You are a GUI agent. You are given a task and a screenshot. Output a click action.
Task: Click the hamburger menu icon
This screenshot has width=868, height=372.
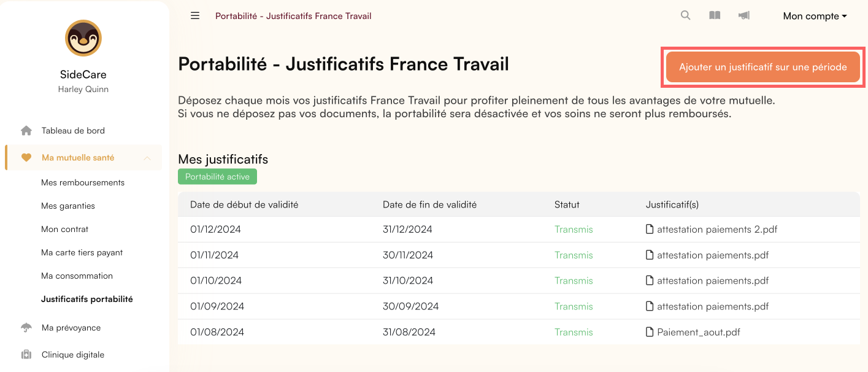(195, 16)
